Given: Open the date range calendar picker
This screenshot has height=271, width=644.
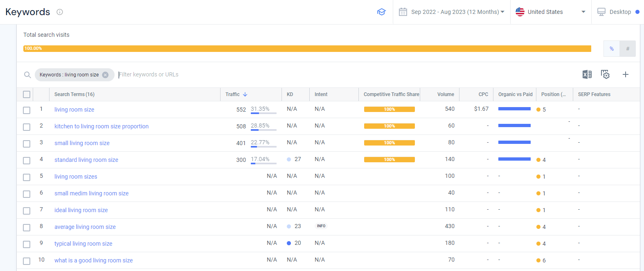Looking at the screenshot, I should click(452, 12).
